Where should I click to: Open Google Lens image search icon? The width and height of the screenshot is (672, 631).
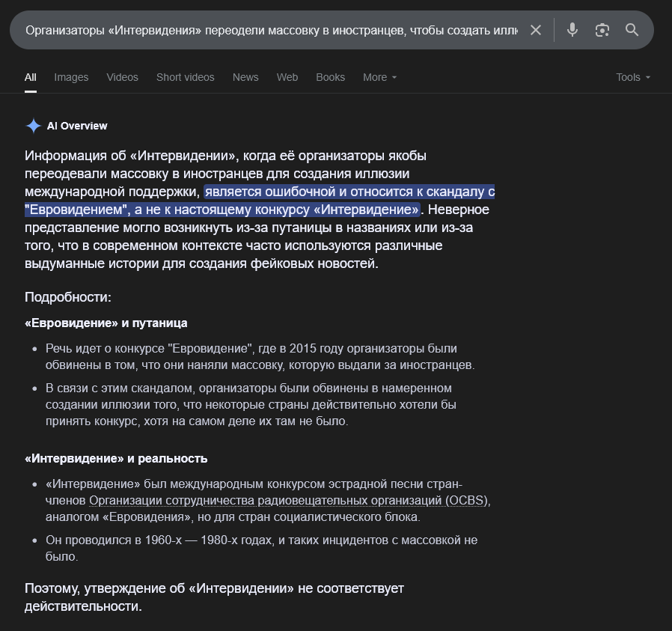coord(602,30)
